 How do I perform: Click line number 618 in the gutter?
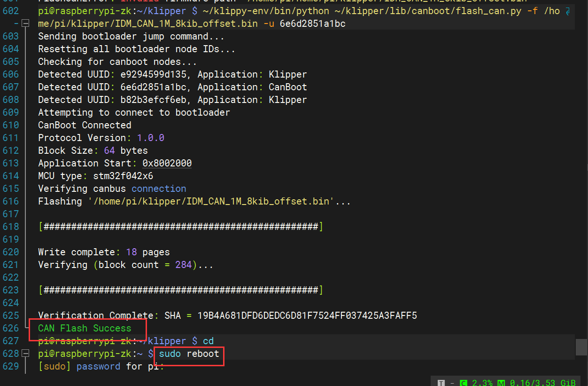[x=10, y=227]
